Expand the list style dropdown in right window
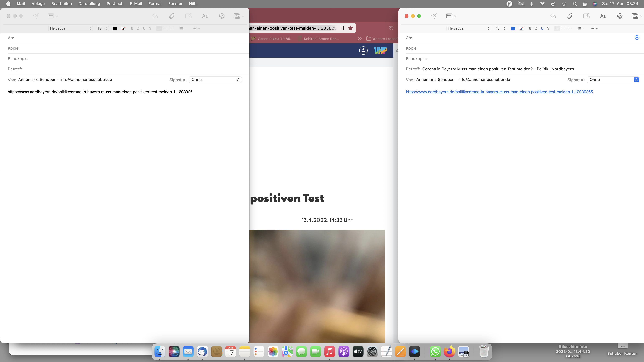 581,28
